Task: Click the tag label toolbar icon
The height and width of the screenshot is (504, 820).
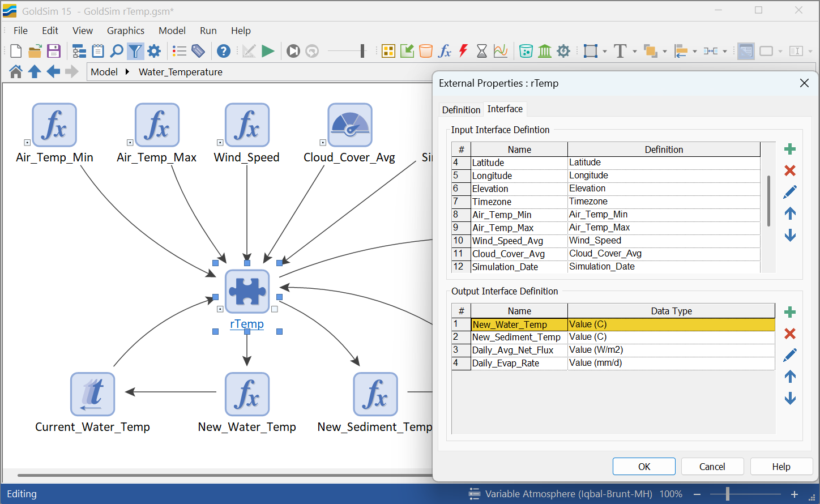Action: (x=198, y=51)
